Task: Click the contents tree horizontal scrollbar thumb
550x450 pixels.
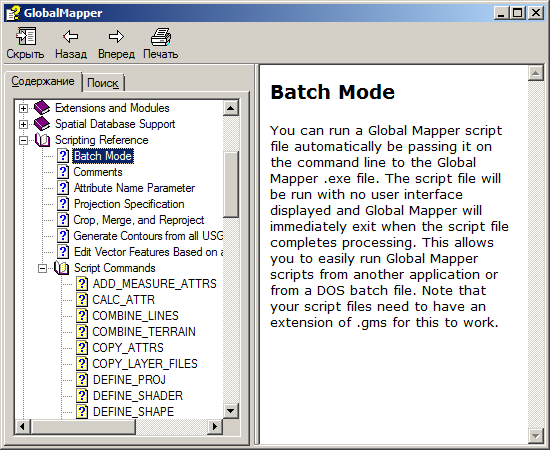Action: (x=83, y=427)
